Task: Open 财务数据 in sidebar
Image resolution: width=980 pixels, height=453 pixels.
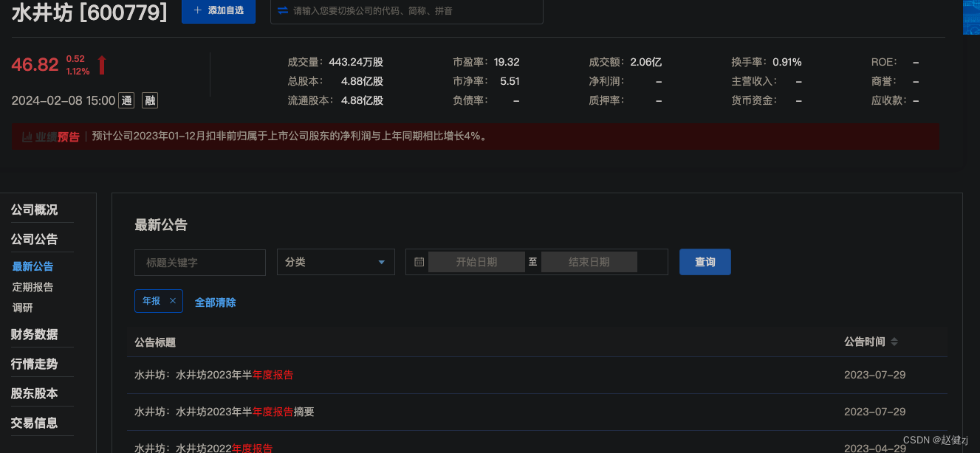Action: 34,334
